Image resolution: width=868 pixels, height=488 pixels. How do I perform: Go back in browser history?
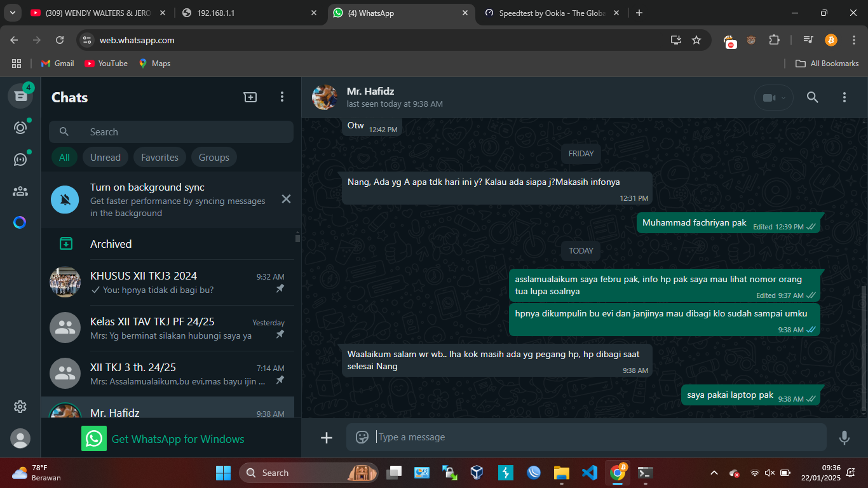tap(14, 40)
